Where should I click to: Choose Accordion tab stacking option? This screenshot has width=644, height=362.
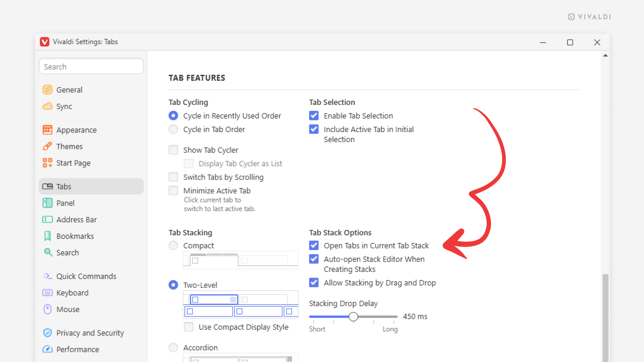173,347
